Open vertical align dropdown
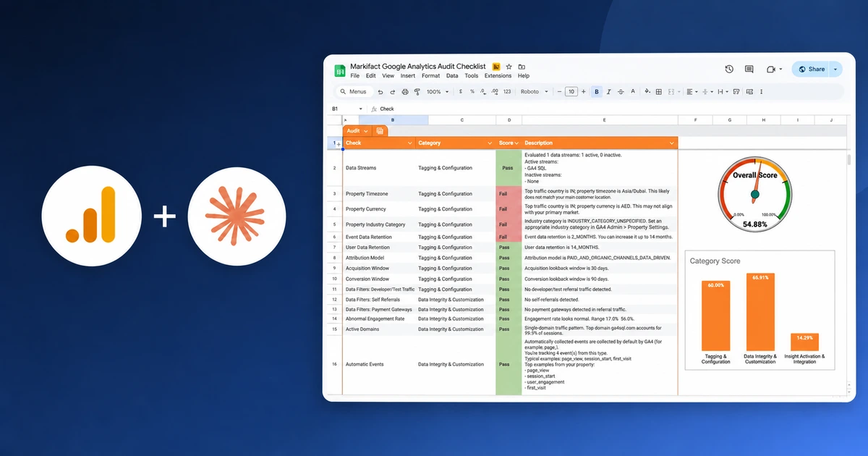Viewport: 868px width, 456px height. pyautogui.click(x=707, y=92)
